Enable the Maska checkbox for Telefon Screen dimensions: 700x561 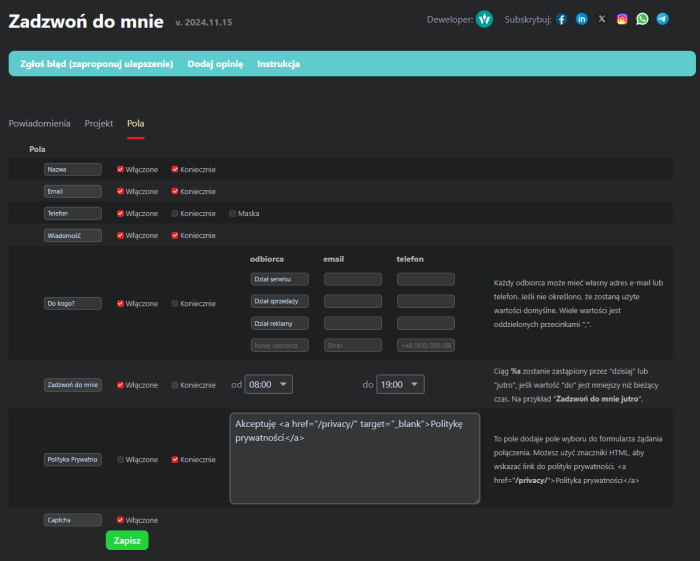[x=233, y=213]
